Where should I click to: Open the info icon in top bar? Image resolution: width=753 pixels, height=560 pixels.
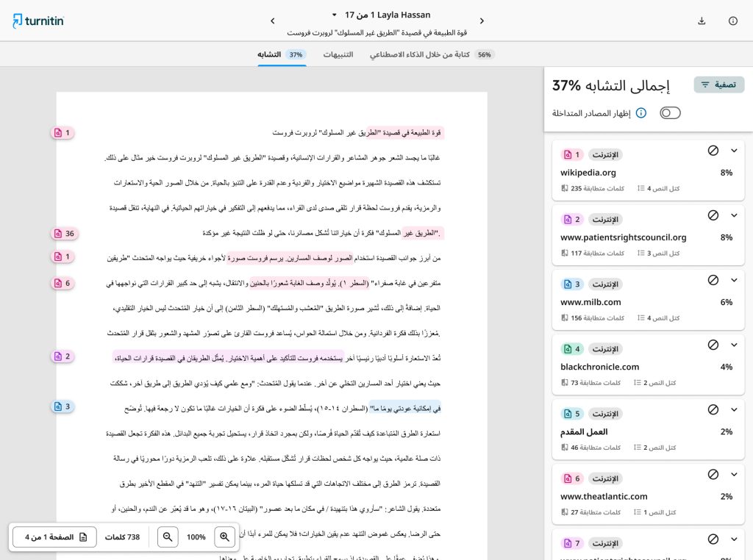[x=733, y=21]
